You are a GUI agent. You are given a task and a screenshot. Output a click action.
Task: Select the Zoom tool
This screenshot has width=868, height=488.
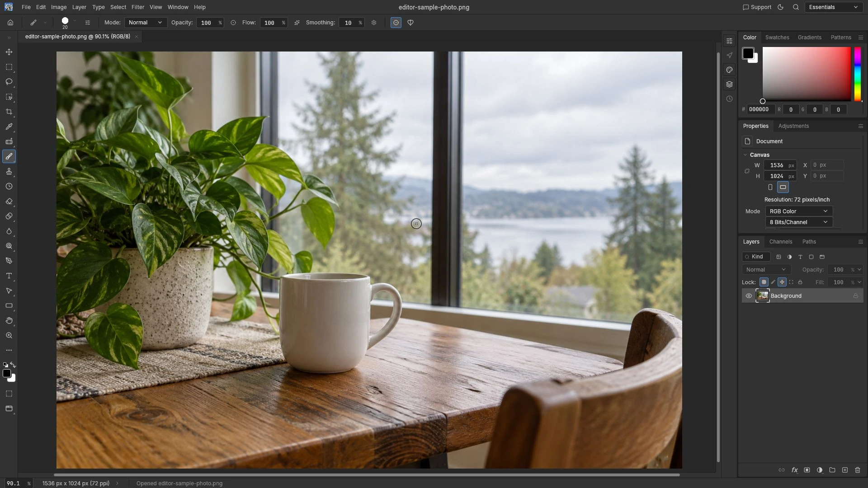point(9,336)
